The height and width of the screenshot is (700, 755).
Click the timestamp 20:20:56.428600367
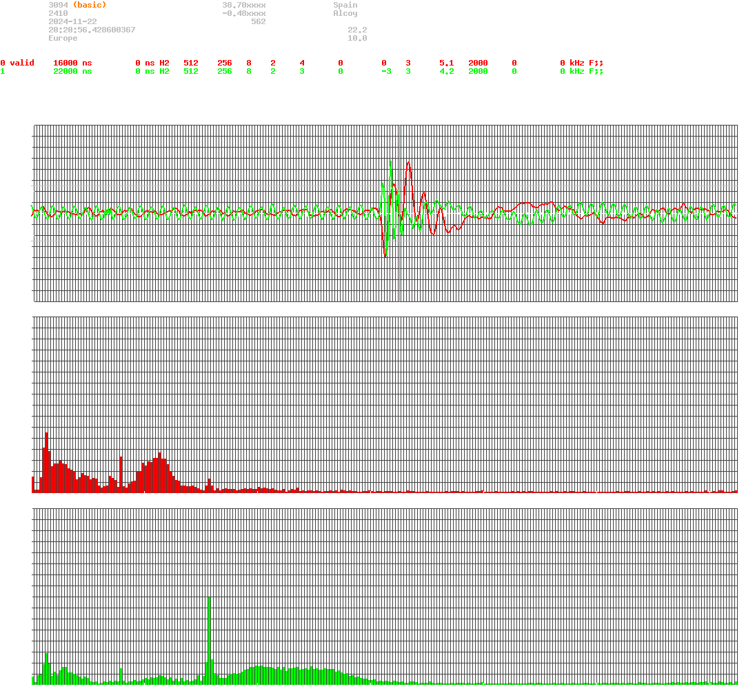[x=92, y=30]
